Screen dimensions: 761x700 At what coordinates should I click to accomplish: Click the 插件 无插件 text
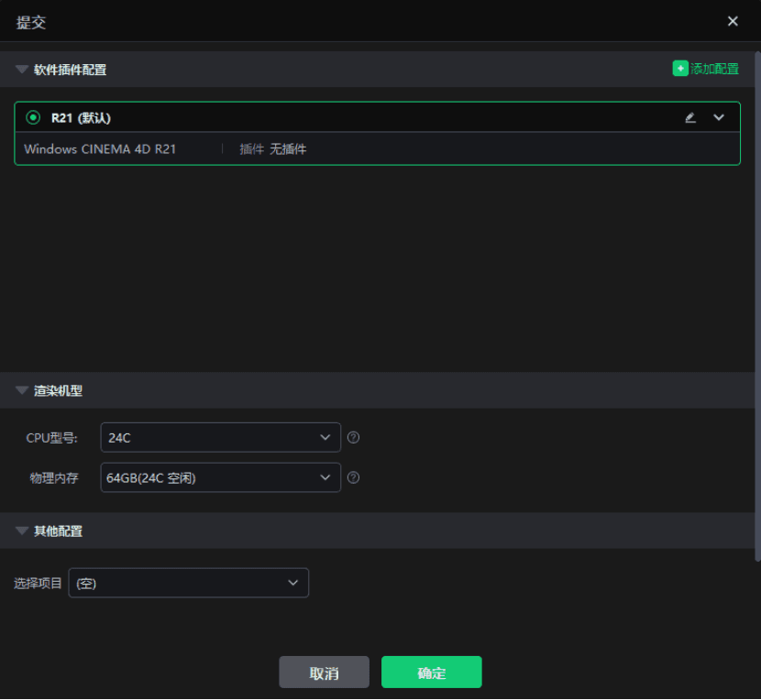pyautogui.click(x=272, y=149)
